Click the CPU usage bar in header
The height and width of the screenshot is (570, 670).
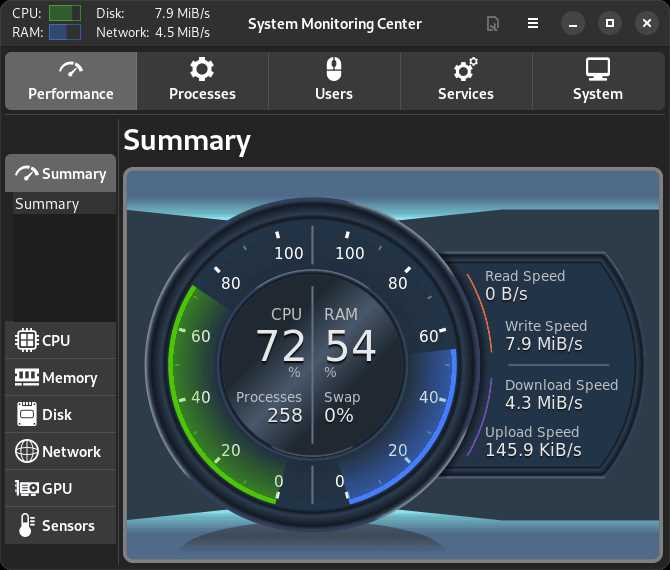pyautogui.click(x=65, y=13)
